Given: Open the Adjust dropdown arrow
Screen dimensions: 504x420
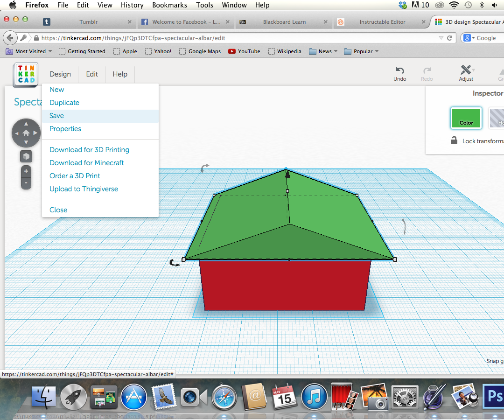Looking at the screenshot, I should 473,70.
